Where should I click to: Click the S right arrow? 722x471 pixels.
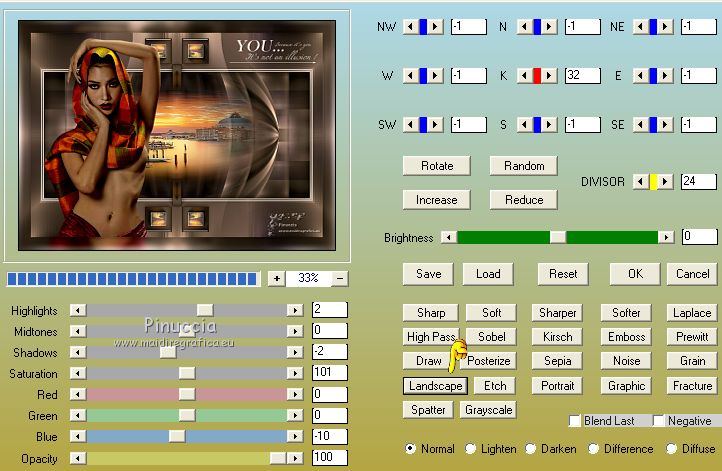tap(549, 124)
